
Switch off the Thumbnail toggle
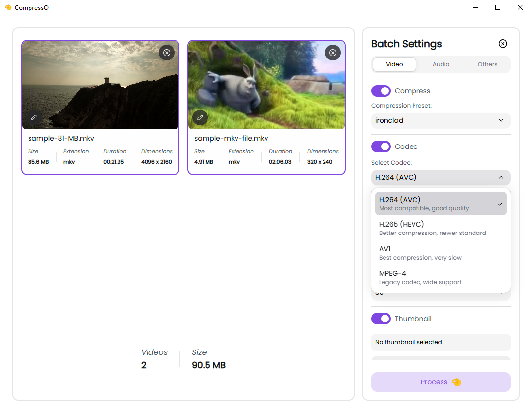381,319
